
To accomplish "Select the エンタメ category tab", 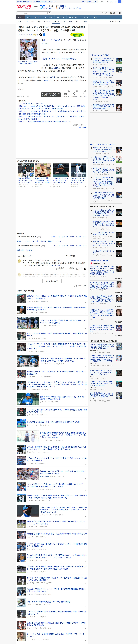I will click(47, 22).
